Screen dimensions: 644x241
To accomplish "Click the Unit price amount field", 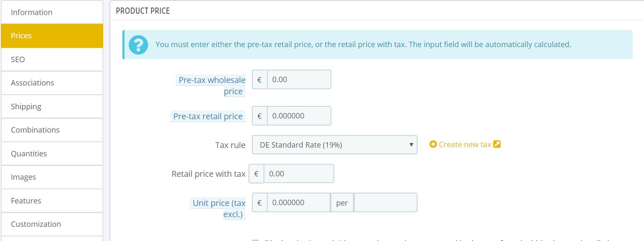I will pyautogui.click(x=298, y=202).
